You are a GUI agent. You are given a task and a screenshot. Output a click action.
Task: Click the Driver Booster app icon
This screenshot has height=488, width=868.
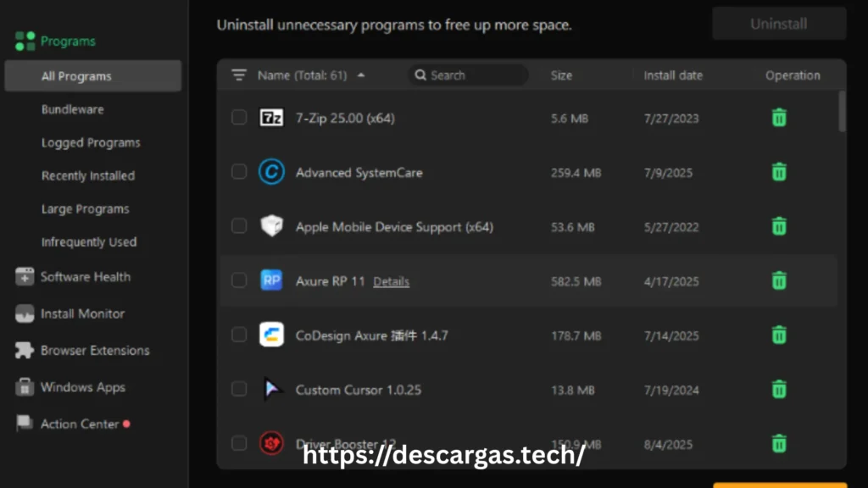point(271,443)
